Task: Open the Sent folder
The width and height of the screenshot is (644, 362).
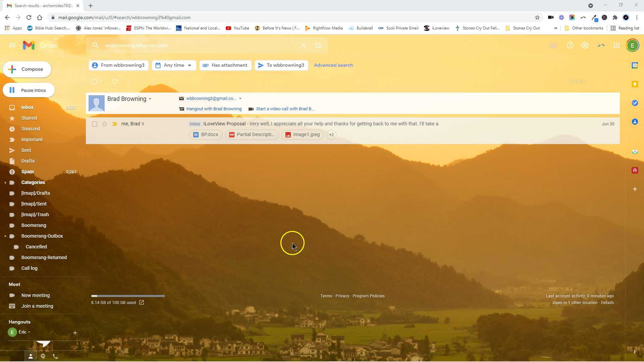Action: point(26,150)
